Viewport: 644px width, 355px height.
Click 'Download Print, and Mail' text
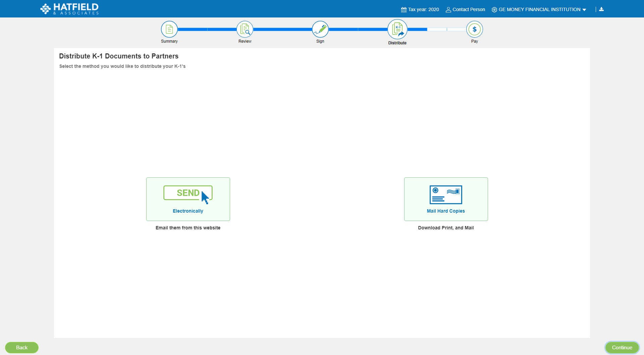(446, 228)
